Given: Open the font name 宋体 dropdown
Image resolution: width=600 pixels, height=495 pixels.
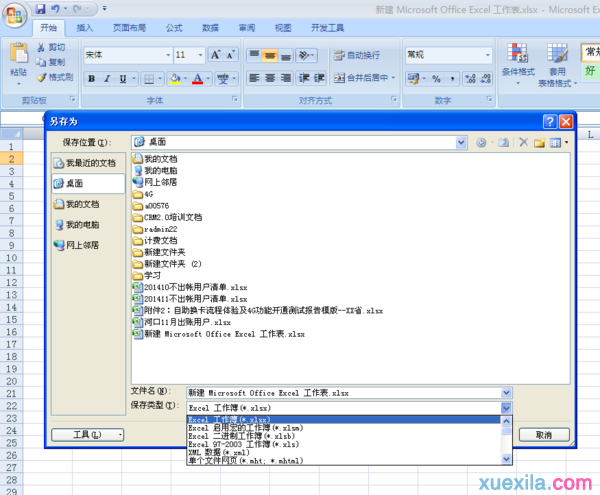Looking at the screenshot, I should pyautogui.click(x=168, y=55).
